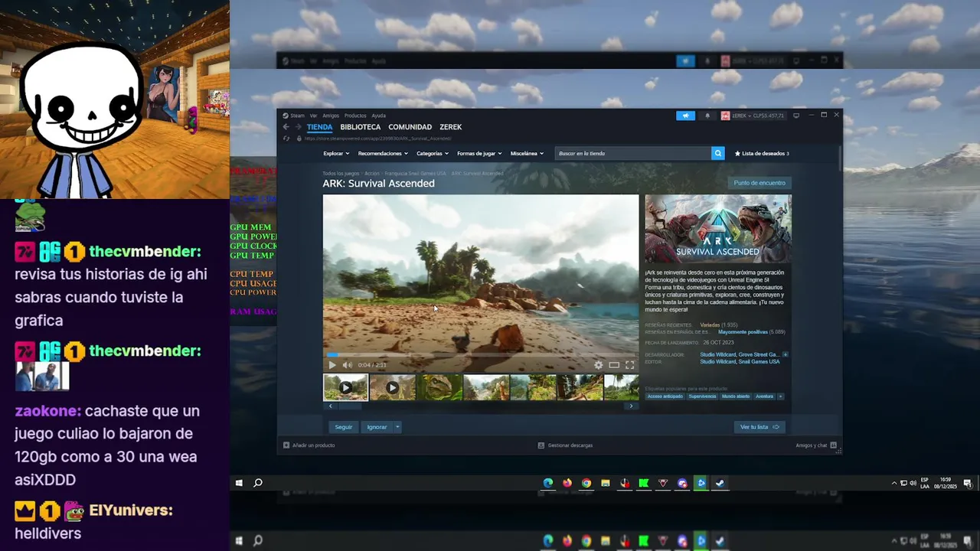980x551 pixels.
Task: Click the Ver tu lista button
Action: pos(759,427)
